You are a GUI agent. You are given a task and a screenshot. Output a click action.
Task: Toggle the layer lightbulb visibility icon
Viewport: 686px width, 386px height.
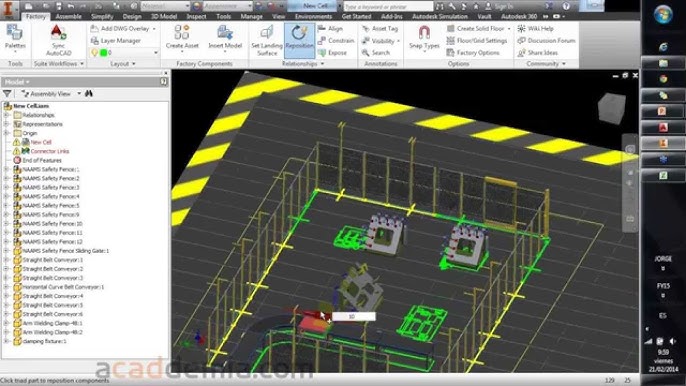pos(94,53)
